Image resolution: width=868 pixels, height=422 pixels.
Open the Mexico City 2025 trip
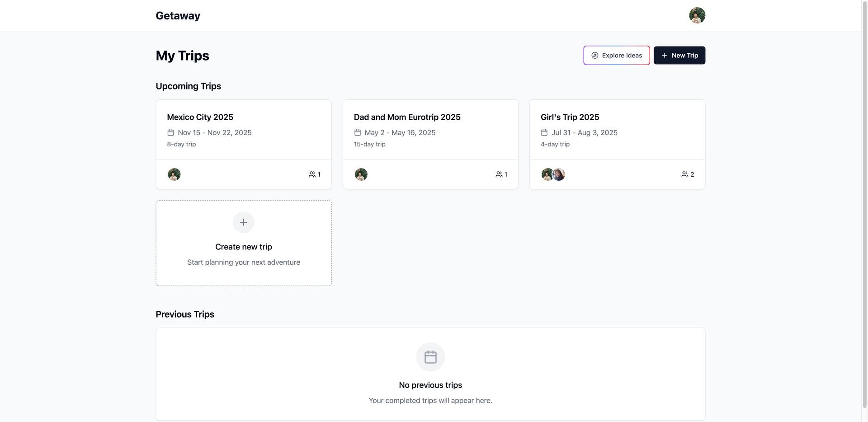pos(200,117)
